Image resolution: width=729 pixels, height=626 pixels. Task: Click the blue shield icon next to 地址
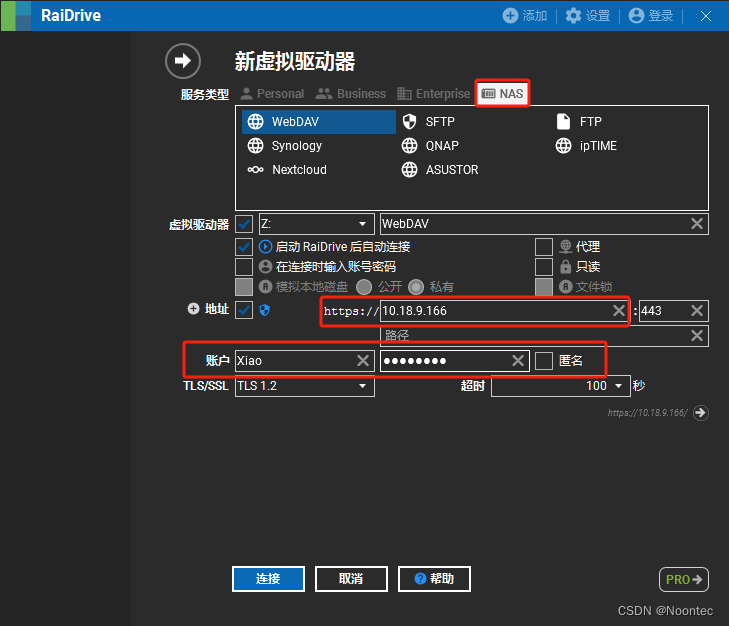pyautogui.click(x=265, y=310)
